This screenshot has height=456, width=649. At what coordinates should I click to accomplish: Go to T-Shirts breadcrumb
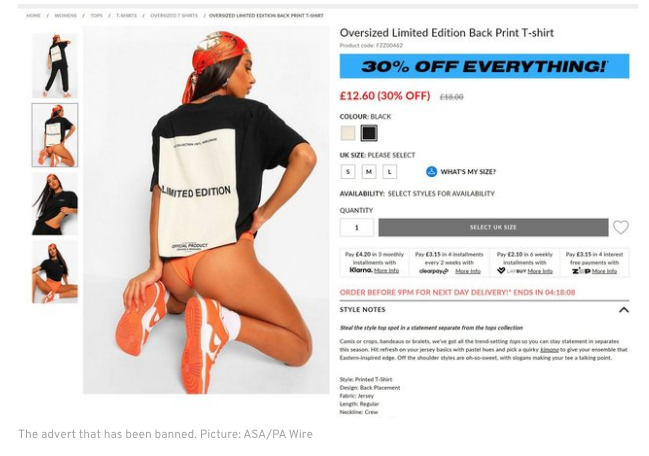126,16
